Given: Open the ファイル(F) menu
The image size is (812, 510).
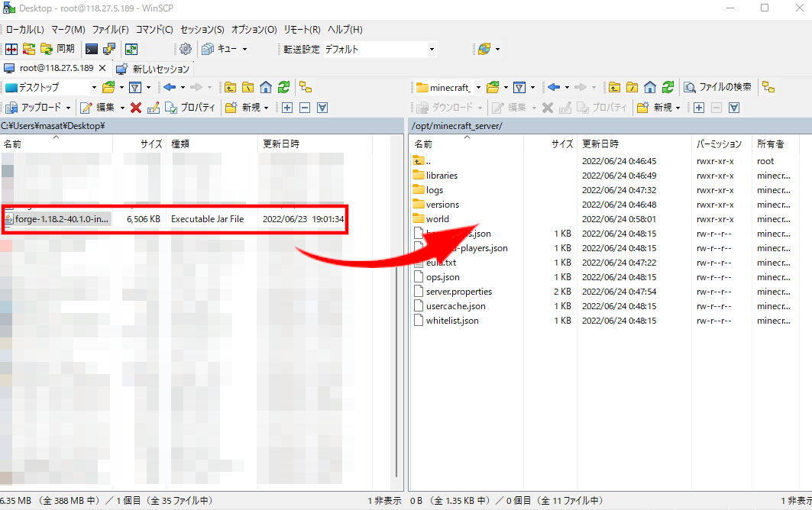Looking at the screenshot, I should [110, 30].
